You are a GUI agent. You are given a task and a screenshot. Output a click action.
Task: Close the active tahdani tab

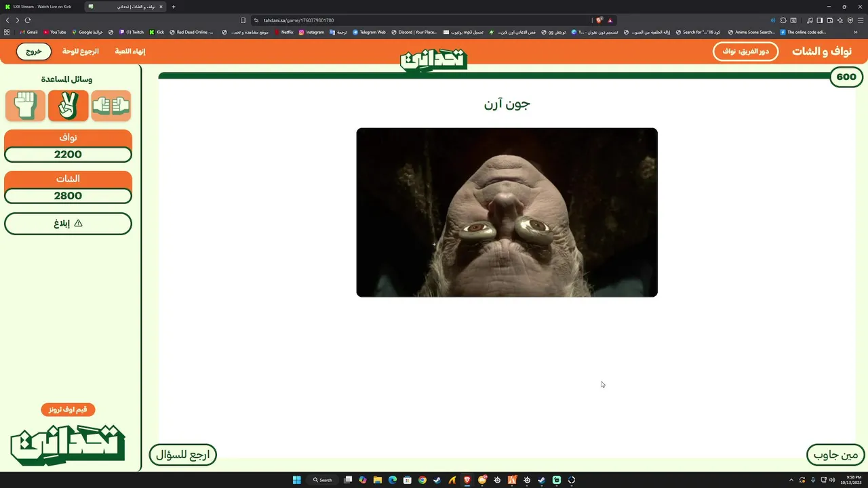tap(161, 7)
